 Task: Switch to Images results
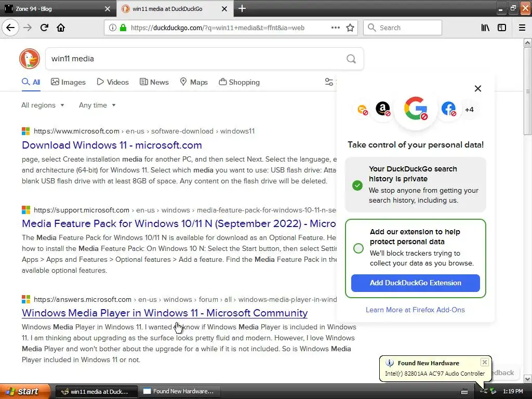(x=68, y=82)
